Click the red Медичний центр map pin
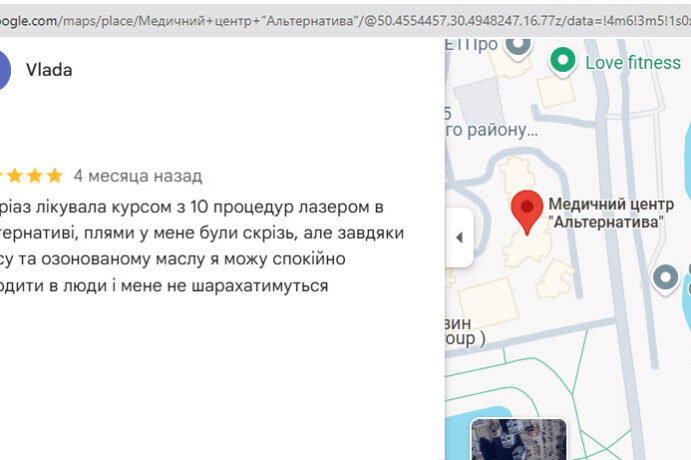Image resolution: width=691 pixels, height=460 pixels. click(527, 209)
